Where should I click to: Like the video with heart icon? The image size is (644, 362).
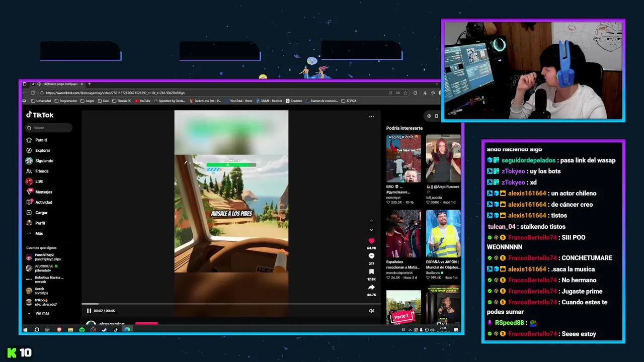click(x=371, y=241)
